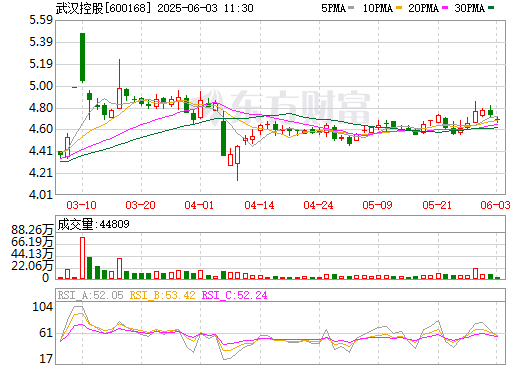Click the 5.00 price axis label
Image resolution: width=520 pixels, height=365 pixels.
pos(41,86)
